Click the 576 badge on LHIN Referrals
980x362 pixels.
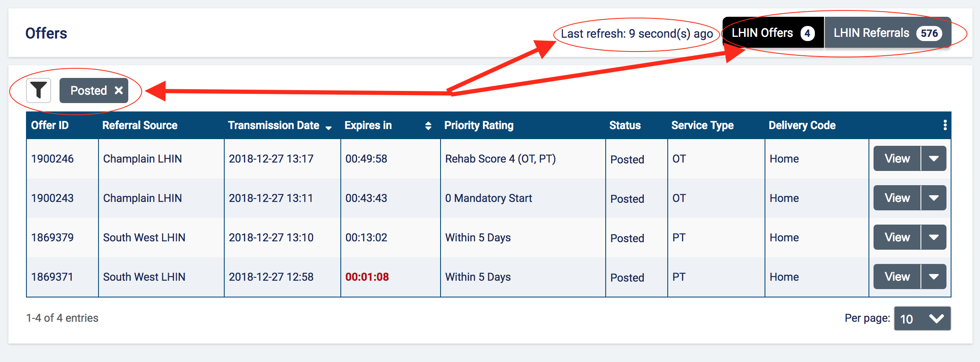pos(929,33)
